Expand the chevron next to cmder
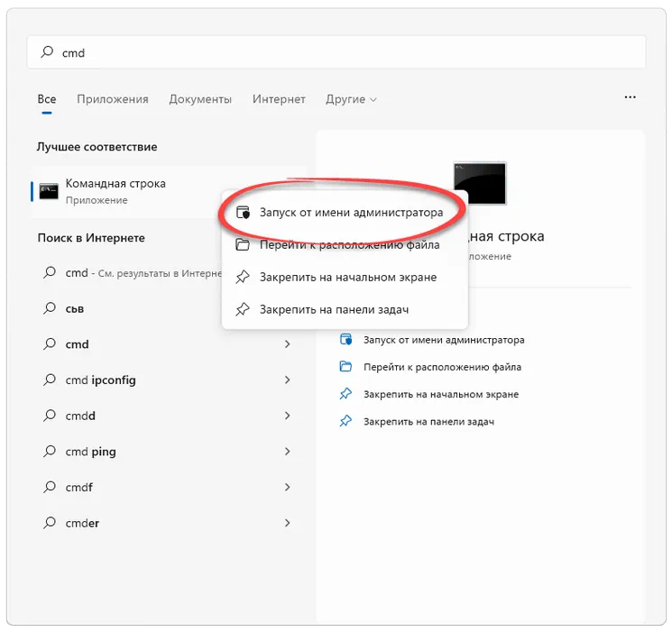This screenshot has height=631, width=672. tap(287, 523)
